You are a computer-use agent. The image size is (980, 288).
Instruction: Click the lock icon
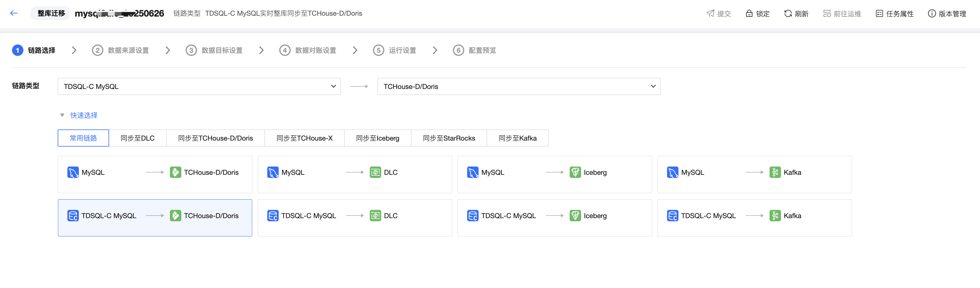[x=749, y=14]
